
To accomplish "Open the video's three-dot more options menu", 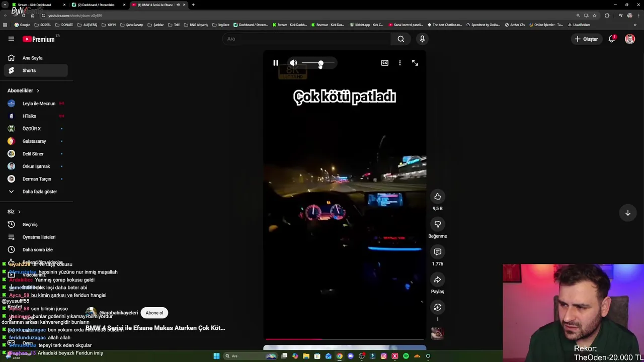I will [x=400, y=63].
